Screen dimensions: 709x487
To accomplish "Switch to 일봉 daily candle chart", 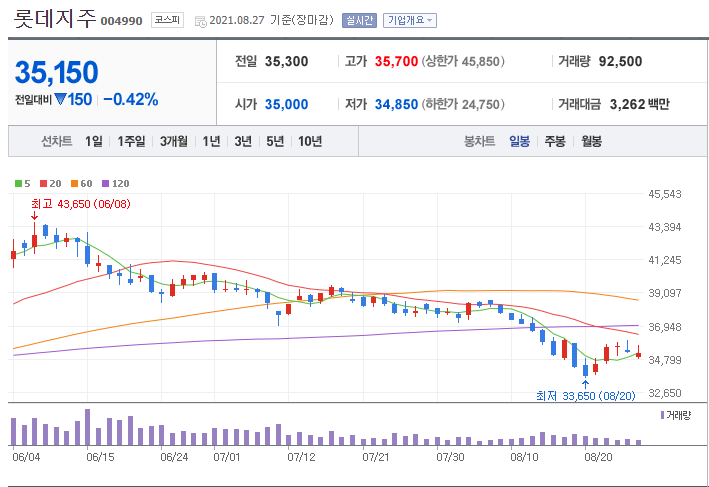I will (x=520, y=142).
